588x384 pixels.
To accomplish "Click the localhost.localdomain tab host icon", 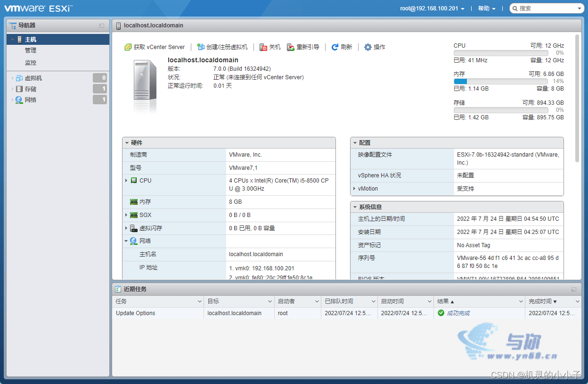I will point(118,25).
